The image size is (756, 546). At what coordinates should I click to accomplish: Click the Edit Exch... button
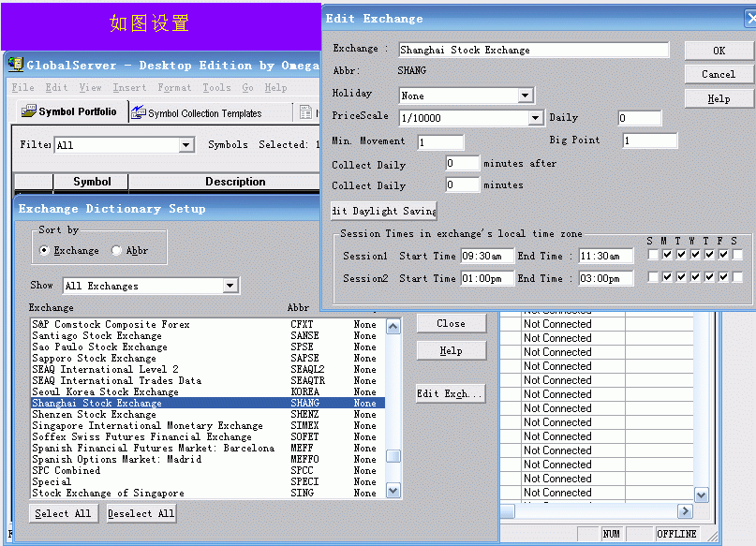pyautogui.click(x=451, y=393)
